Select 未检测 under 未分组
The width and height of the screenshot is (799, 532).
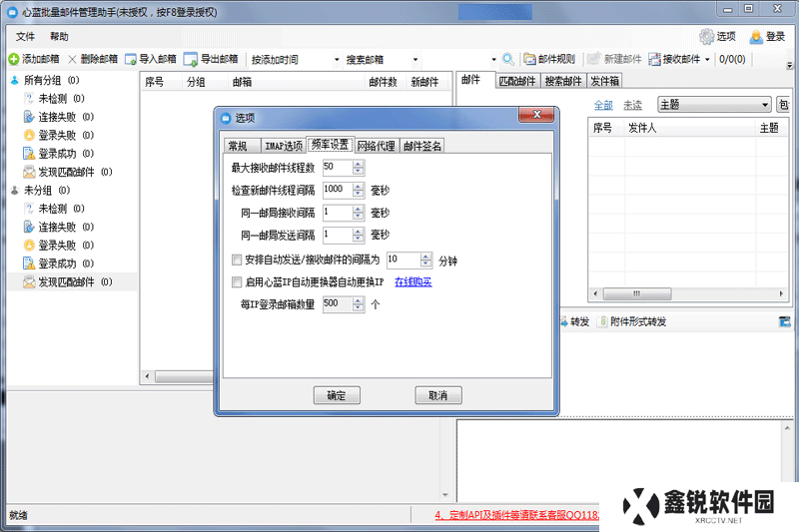click(53, 209)
